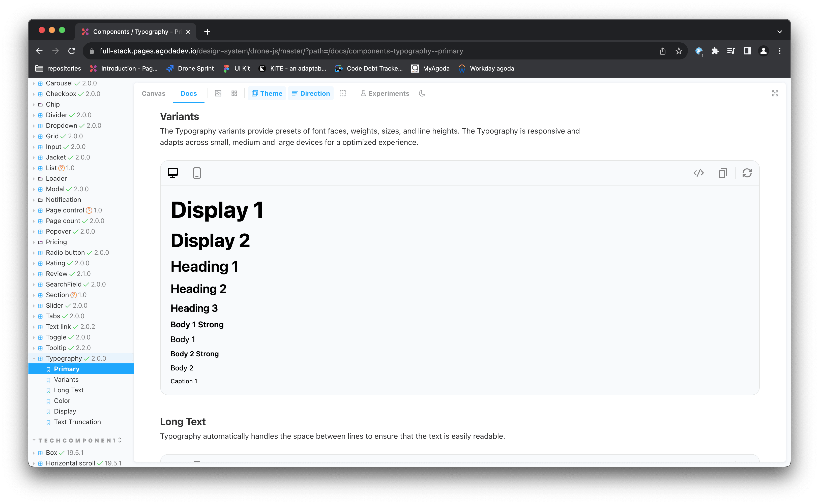Open the grid toolbar icon

click(234, 93)
